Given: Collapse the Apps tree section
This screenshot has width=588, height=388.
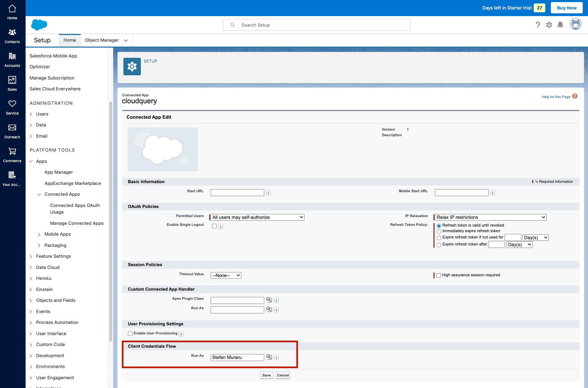Looking at the screenshot, I should (31, 161).
